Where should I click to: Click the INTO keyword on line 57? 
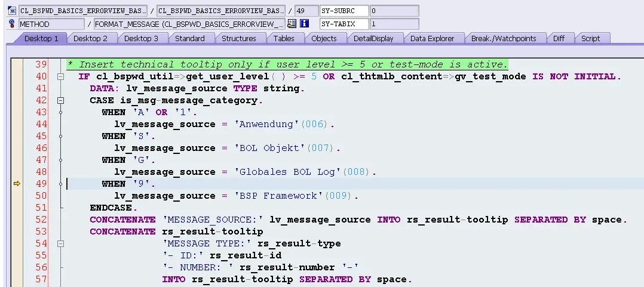click(174, 279)
